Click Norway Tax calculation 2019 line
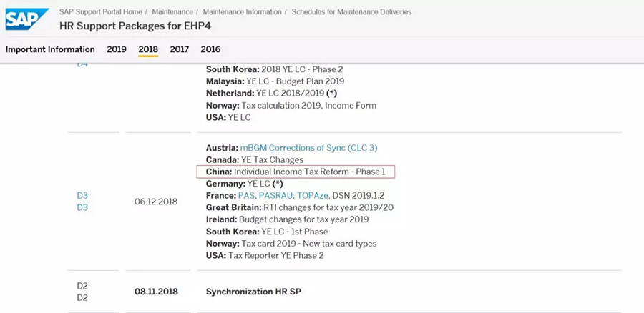This screenshot has height=313, width=644. tap(291, 106)
